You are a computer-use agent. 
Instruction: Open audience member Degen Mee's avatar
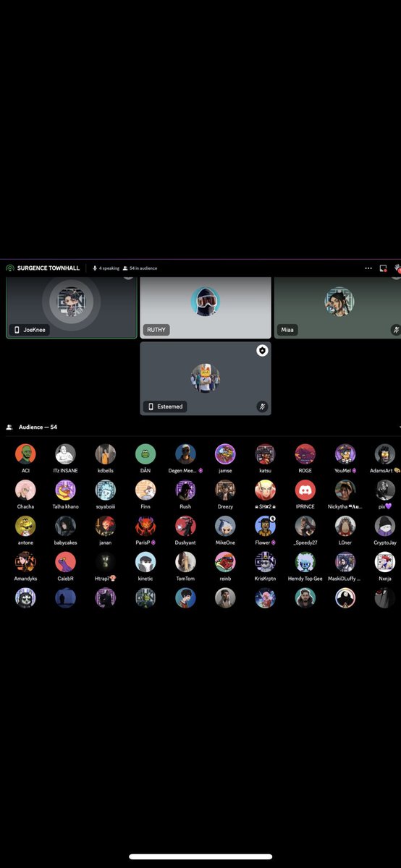pos(185,454)
